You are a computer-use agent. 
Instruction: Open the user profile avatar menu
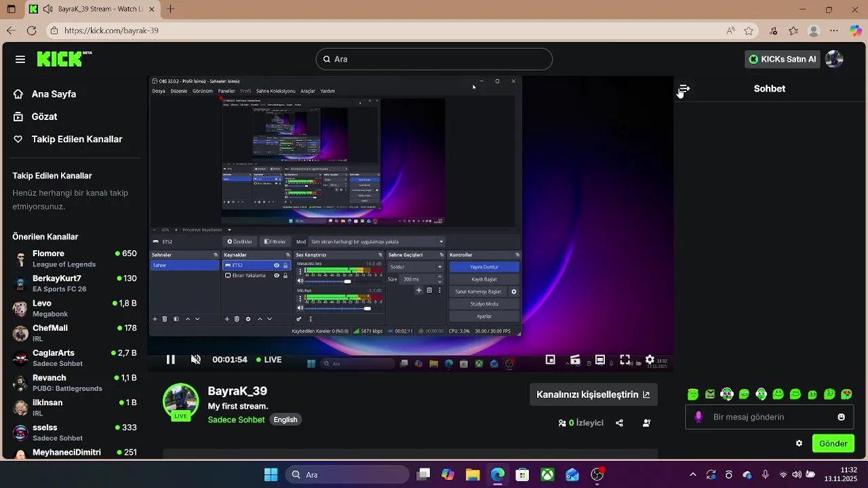pyautogui.click(x=834, y=59)
